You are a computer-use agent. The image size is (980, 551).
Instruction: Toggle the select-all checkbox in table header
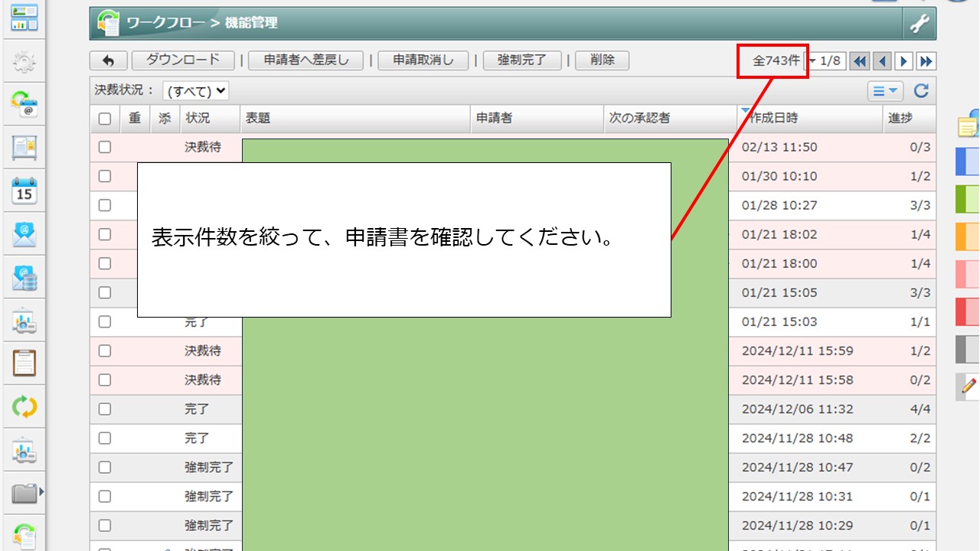tap(105, 119)
